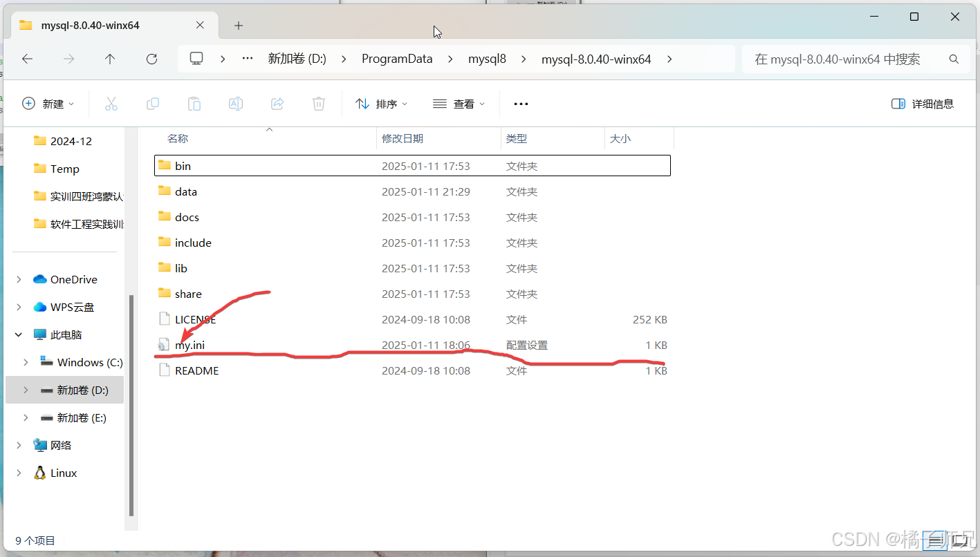Click the README file icon

(x=164, y=370)
